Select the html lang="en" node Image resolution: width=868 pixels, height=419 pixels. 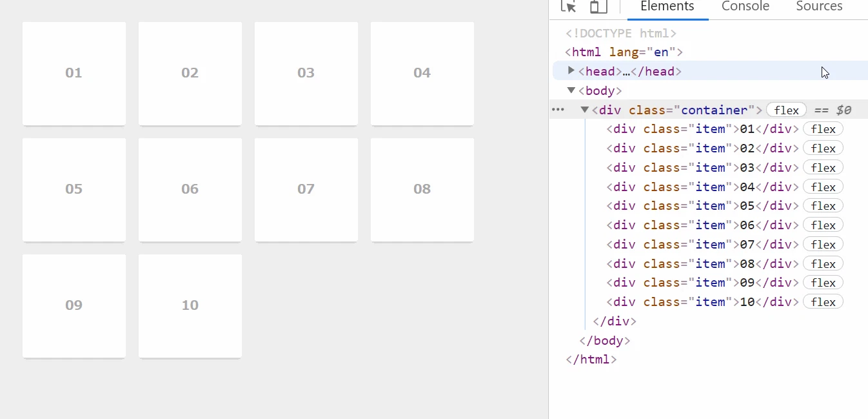tap(624, 52)
